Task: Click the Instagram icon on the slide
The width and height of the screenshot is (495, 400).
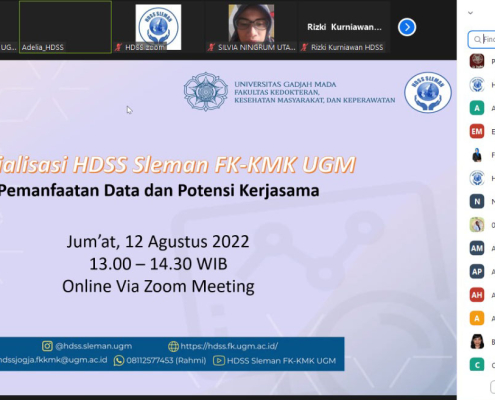Action: point(47,346)
